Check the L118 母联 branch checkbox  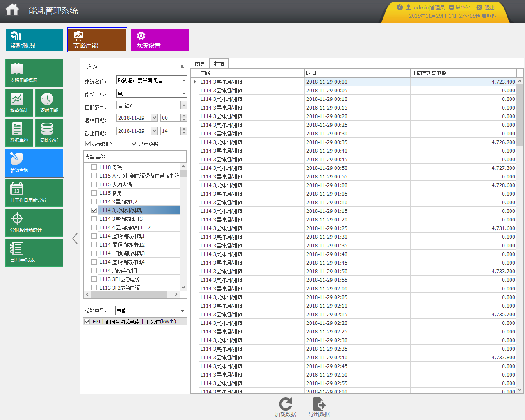(94, 167)
